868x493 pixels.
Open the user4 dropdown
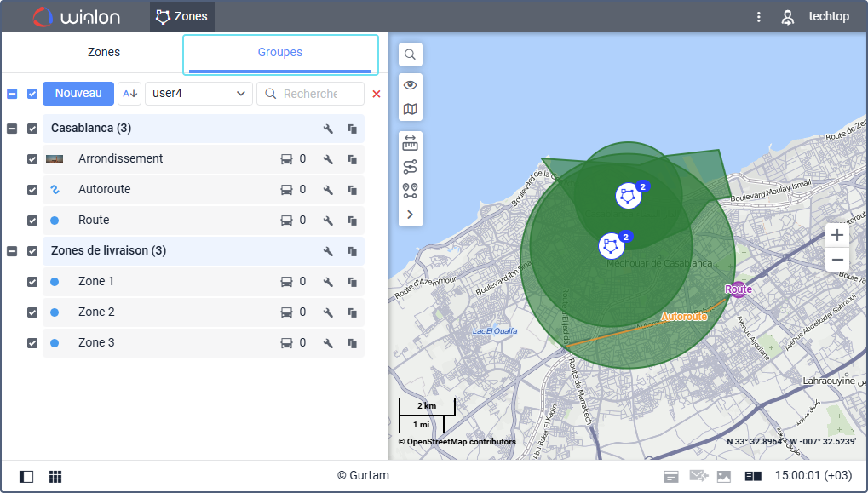[199, 94]
